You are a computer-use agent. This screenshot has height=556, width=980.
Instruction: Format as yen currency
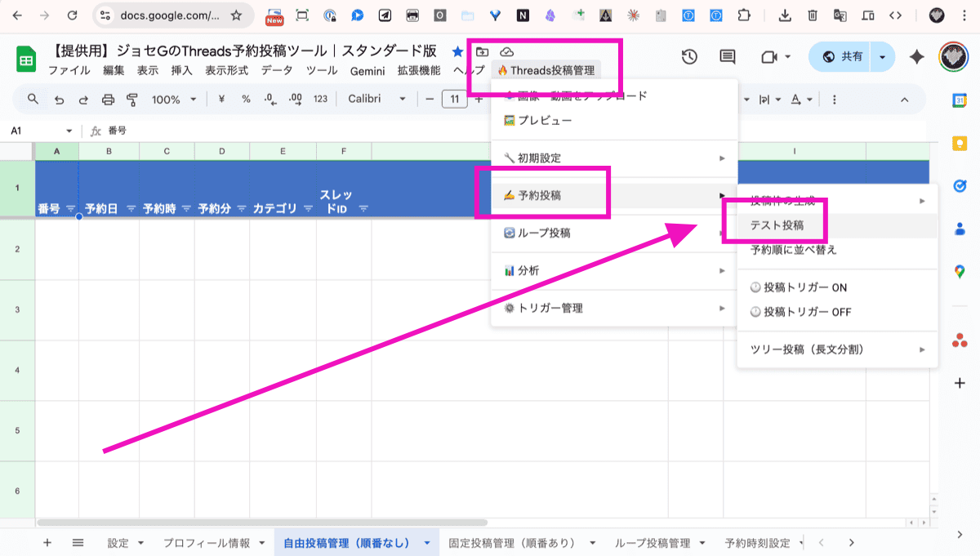(x=221, y=100)
